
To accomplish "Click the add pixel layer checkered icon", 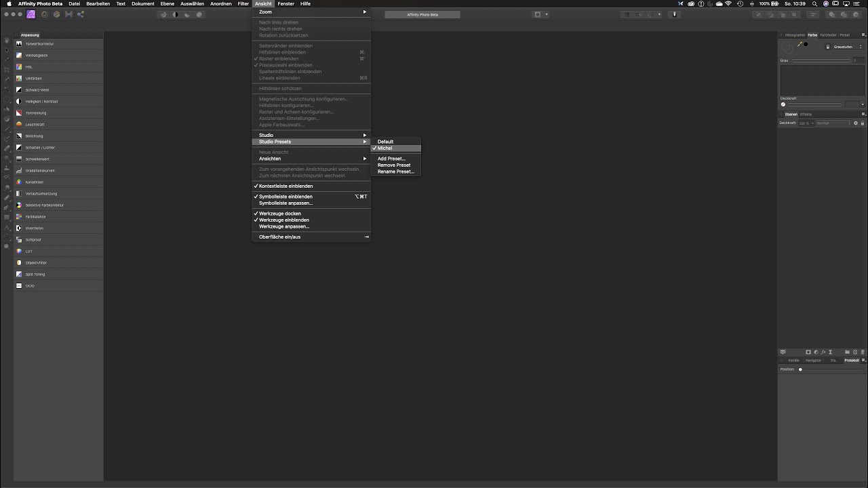I will (x=855, y=352).
